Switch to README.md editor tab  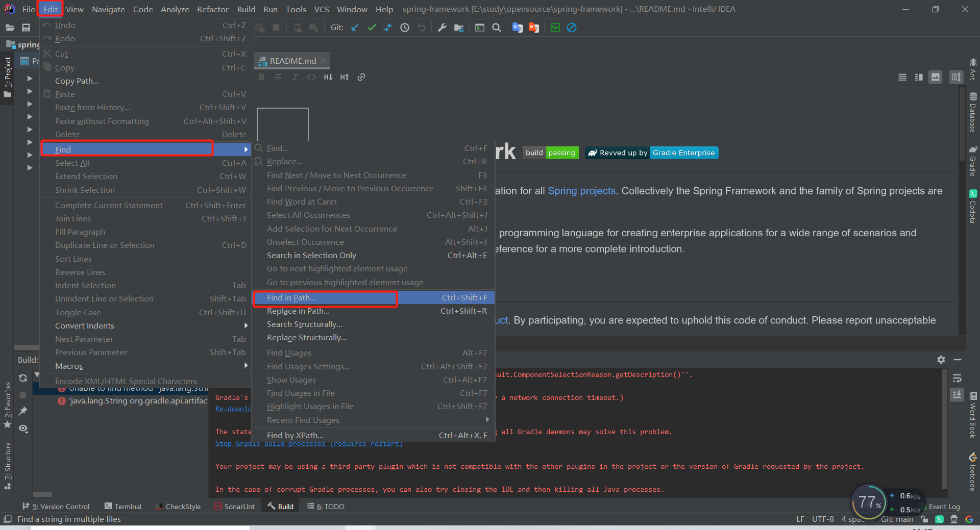(x=293, y=61)
